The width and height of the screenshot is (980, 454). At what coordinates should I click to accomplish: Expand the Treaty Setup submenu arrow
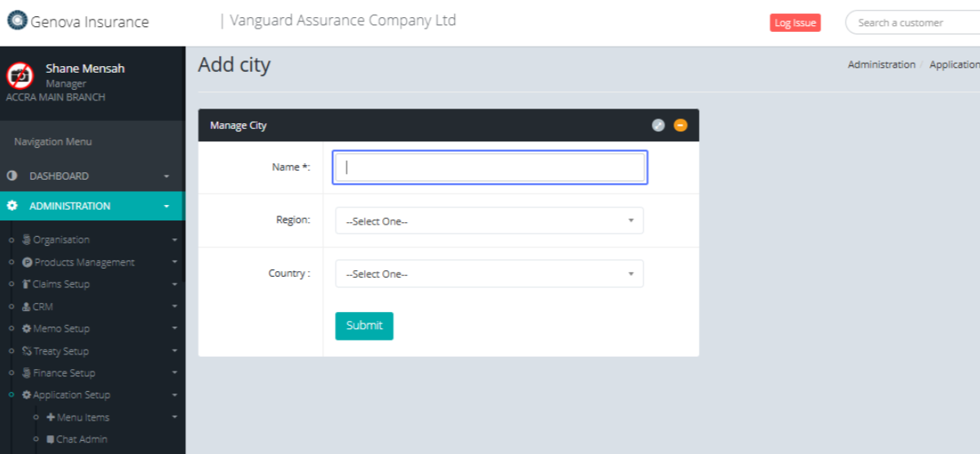point(174,352)
